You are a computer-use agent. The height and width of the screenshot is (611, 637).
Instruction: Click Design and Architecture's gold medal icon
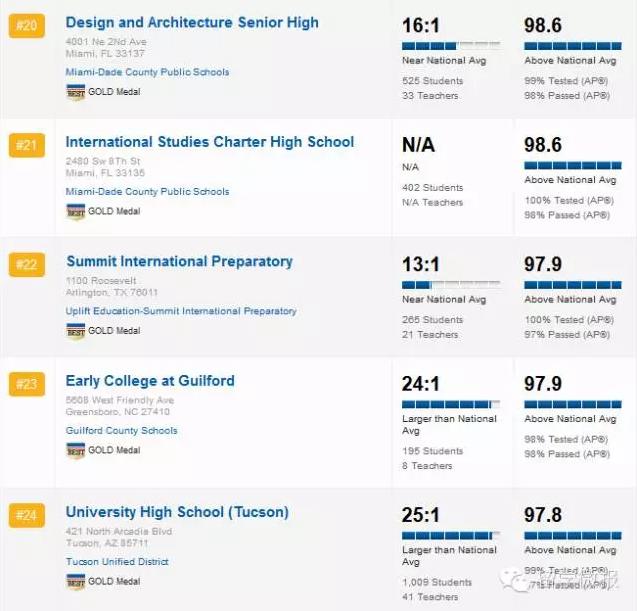pyautogui.click(x=75, y=92)
